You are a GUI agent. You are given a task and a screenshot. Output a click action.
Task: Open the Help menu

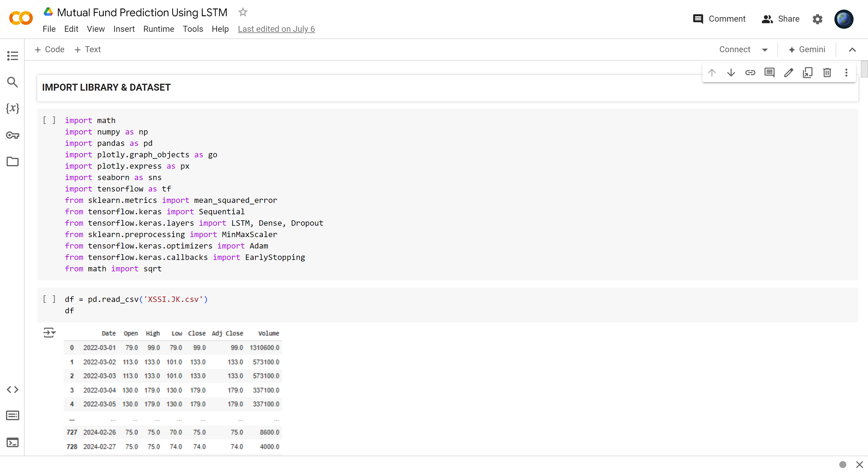click(220, 29)
